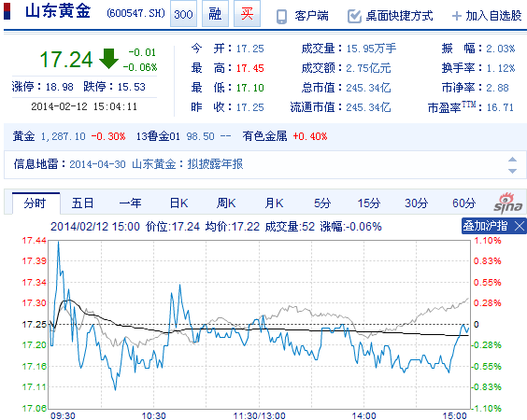
Task: Click the 桌面快捷方式 checkmark icon
Action: [354, 16]
